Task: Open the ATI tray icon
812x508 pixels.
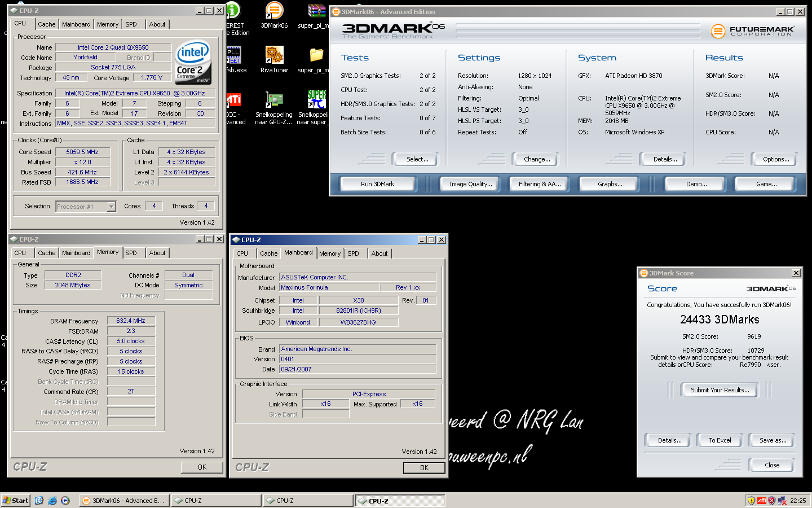Action: pyautogui.click(x=762, y=501)
